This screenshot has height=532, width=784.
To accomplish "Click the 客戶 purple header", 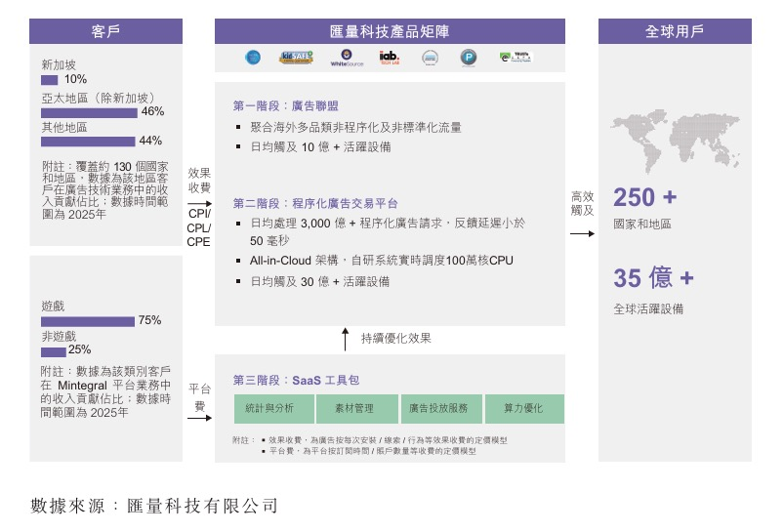I will pyautogui.click(x=106, y=31).
